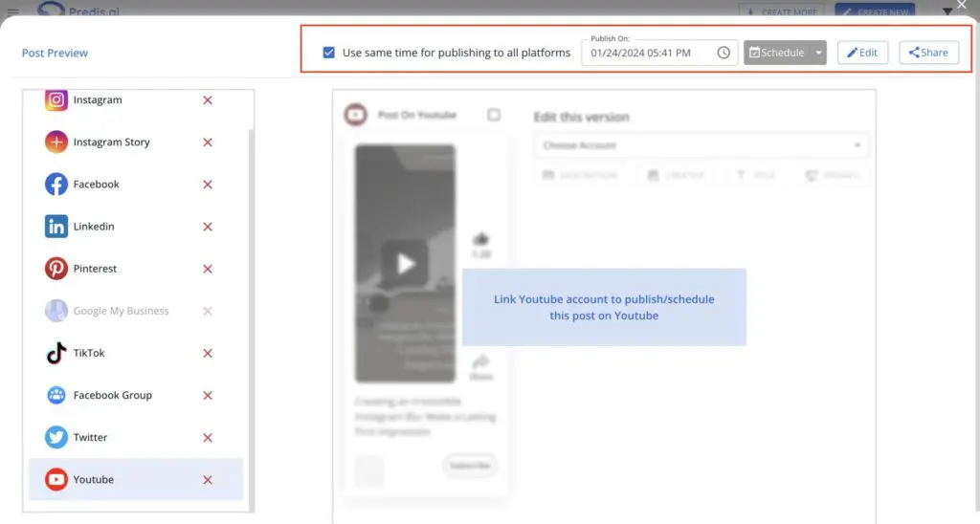
Task: Click the Youtube logo icon in list
Action: click(x=56, y=480)
